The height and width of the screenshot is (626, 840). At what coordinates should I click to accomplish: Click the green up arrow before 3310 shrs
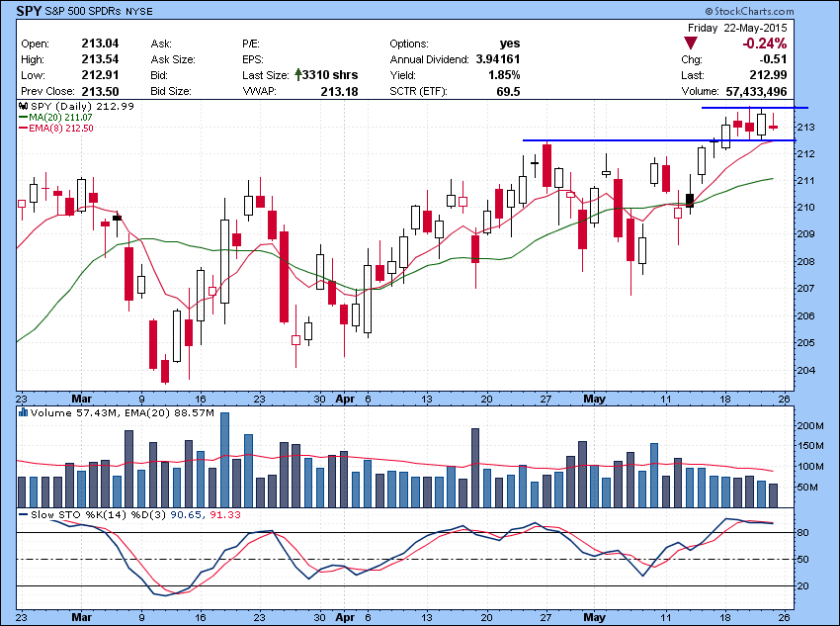pyautogui.click(x=298, y=75)
